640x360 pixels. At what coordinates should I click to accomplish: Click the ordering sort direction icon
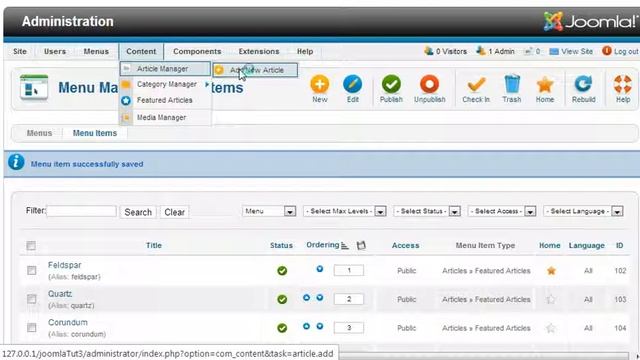tap(345, 245)
